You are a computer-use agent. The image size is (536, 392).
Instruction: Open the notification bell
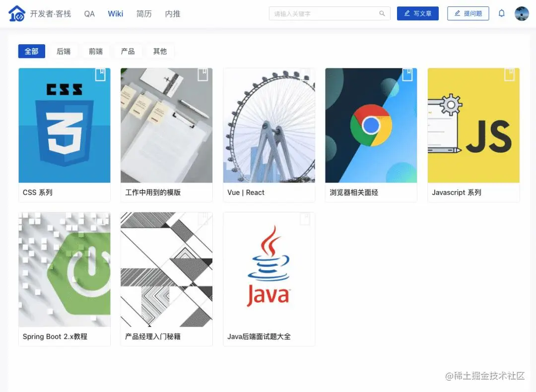click(x=501, y=13)
